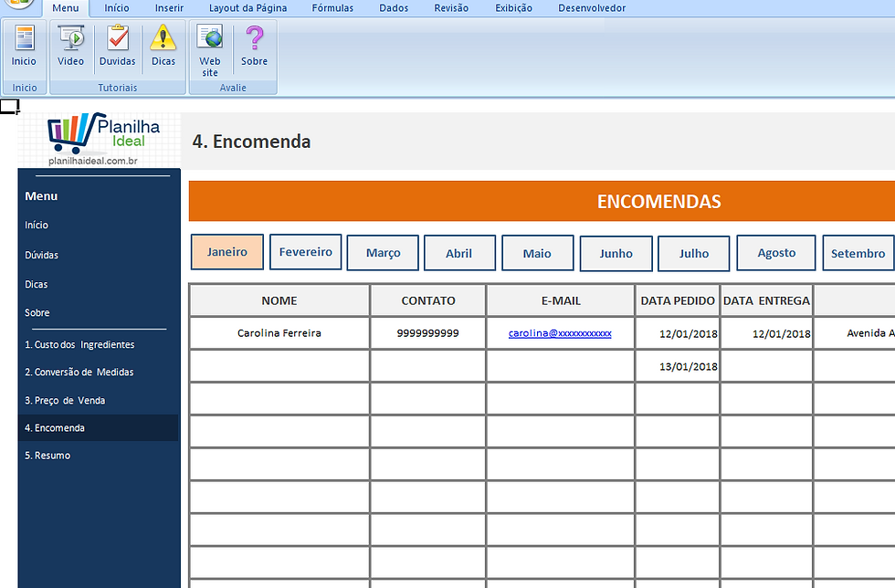Click the Dicas warning icon
This screenshot has height=588, width=895.
(x=163, y=46)
